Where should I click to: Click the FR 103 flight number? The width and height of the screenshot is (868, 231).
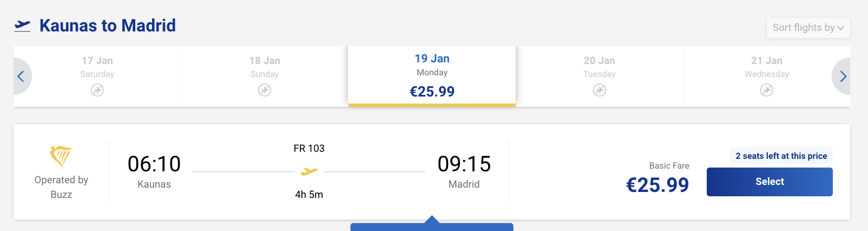(309, 149)
